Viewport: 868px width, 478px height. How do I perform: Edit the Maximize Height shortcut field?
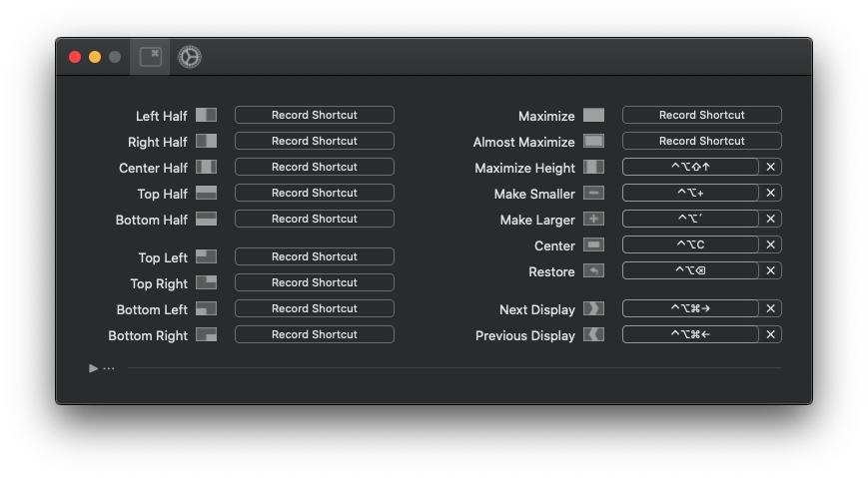[x=690, y=167]
